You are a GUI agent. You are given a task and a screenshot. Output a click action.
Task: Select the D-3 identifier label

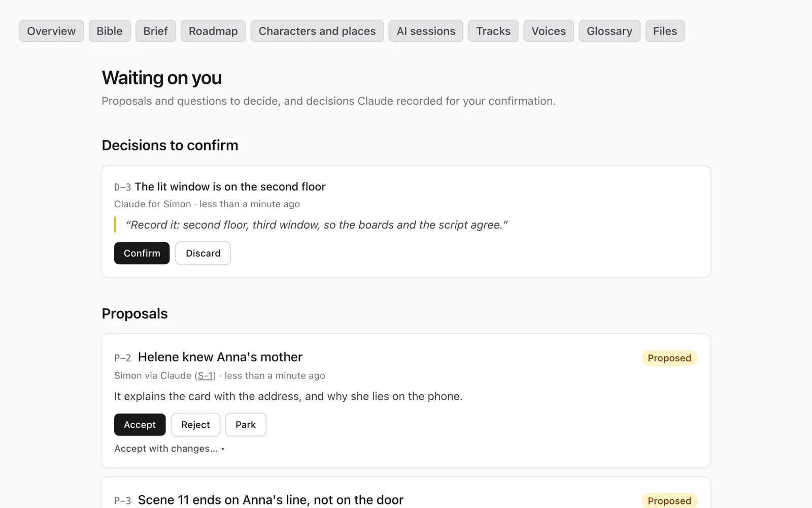point(122,187)
